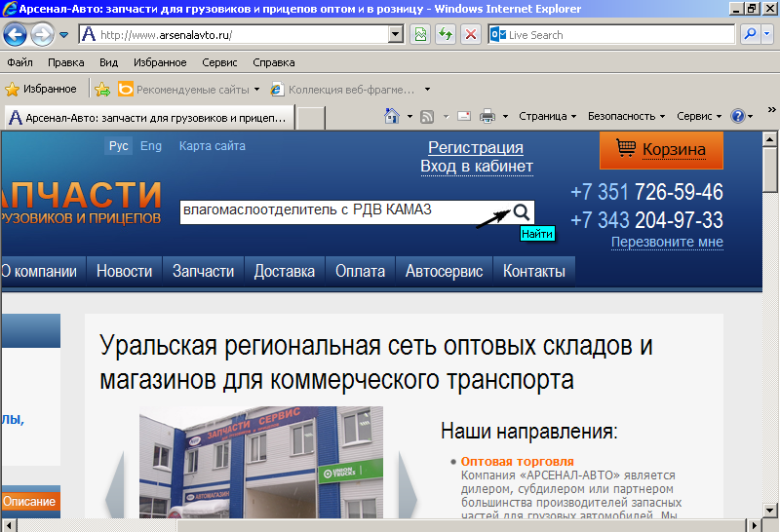Screen dimensions: 780x532
Task: Click the Home house icon
Action: point(392,116)
